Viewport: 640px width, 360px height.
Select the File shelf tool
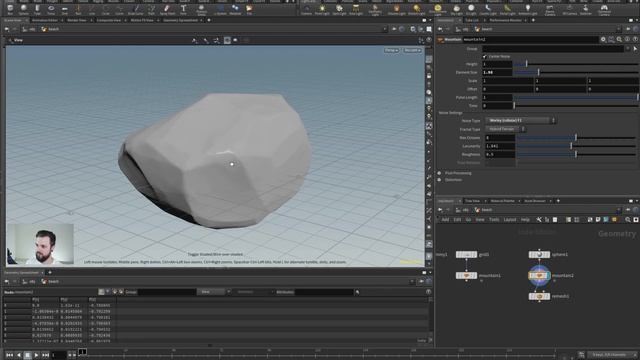tap(249, 9)
